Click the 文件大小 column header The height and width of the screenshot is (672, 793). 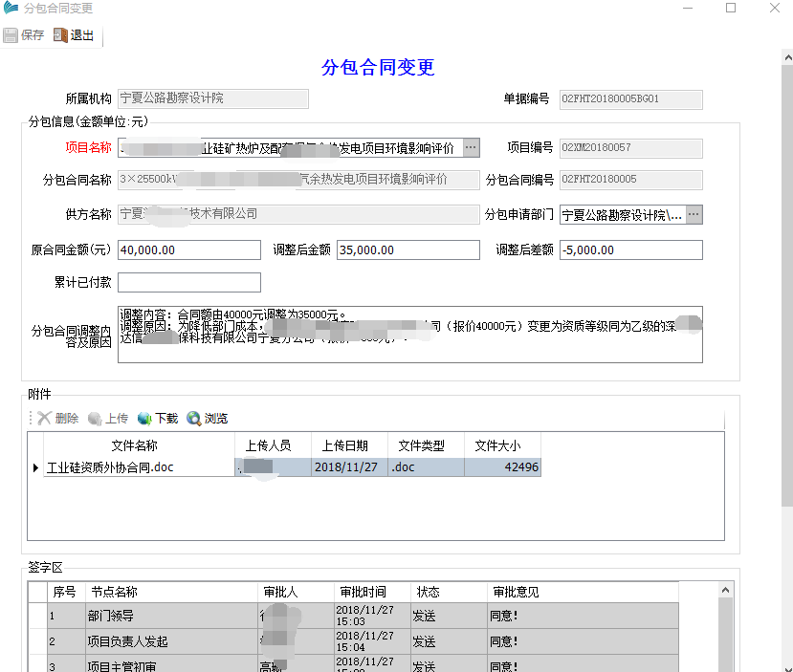(502, 445)
